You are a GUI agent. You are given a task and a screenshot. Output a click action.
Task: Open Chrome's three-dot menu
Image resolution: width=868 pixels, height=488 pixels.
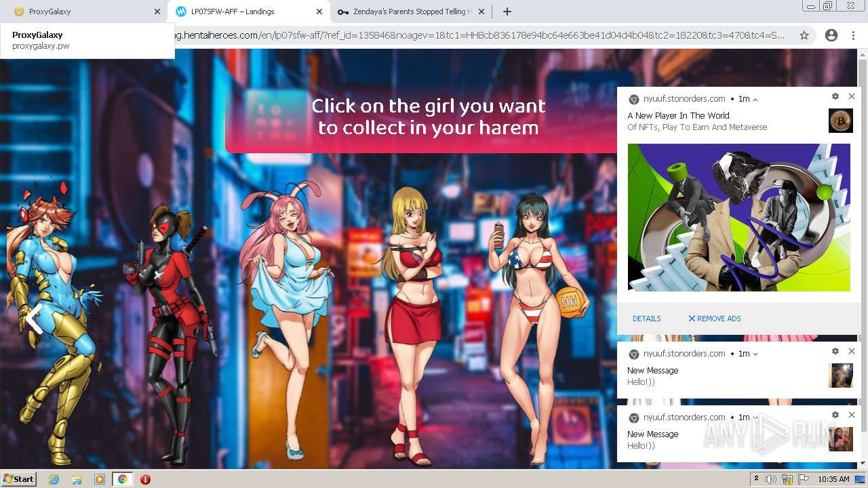point(853,35)
